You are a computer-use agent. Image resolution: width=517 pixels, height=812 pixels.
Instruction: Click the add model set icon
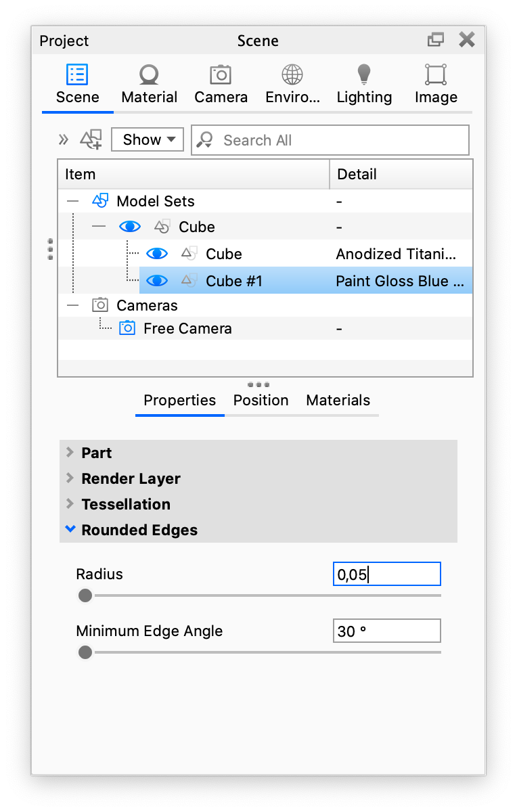91,139
